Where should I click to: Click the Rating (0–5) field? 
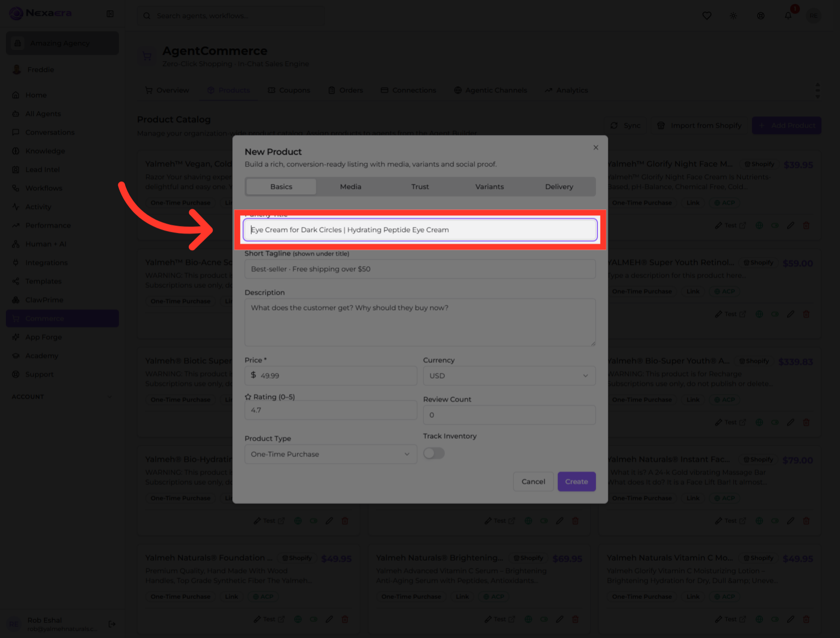pyautogui.click(x=331, y=410)
